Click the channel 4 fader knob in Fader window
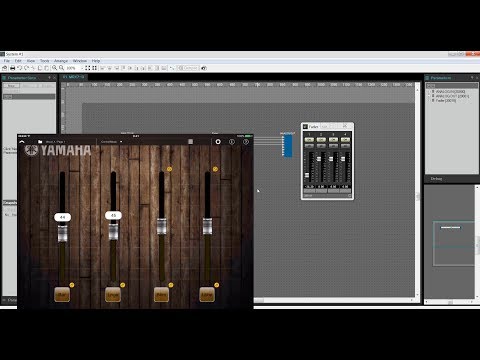Image resolution: width=480 pixels, height=360 pixels. [x=343, y=159]
